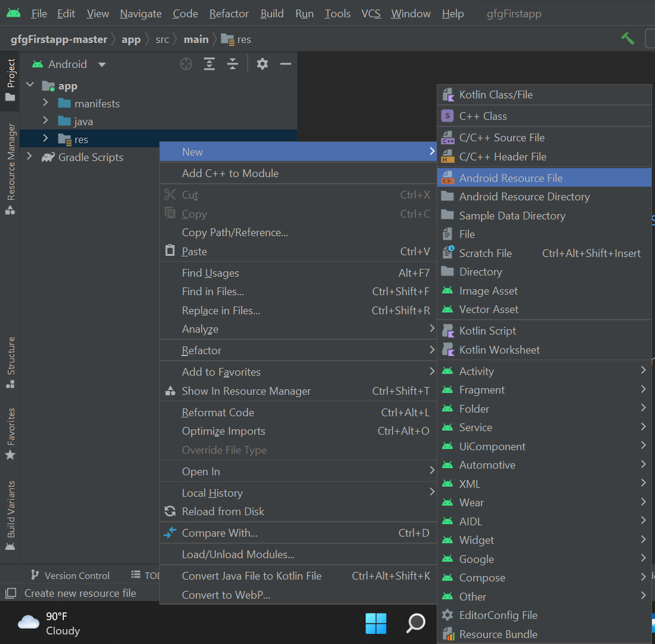Choose Android Resource File
The width and height of the screenshot is (655, 644).
pos(544,178)
